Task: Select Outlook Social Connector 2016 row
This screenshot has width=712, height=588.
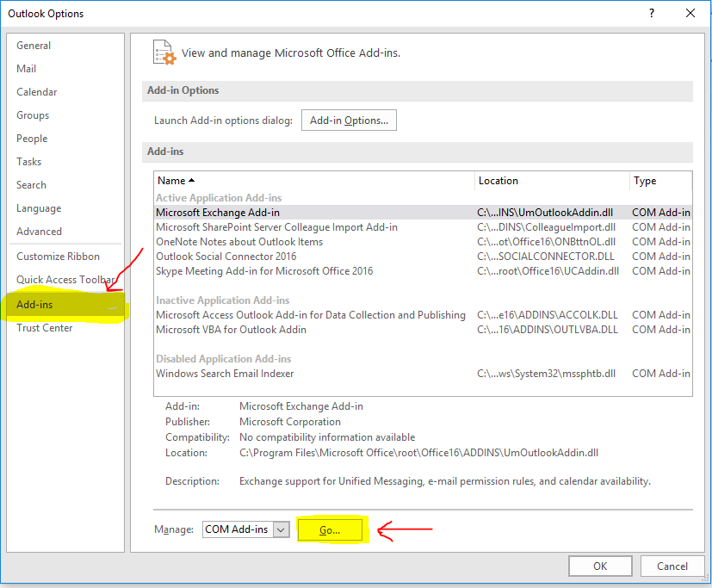Action: [423, 257]
